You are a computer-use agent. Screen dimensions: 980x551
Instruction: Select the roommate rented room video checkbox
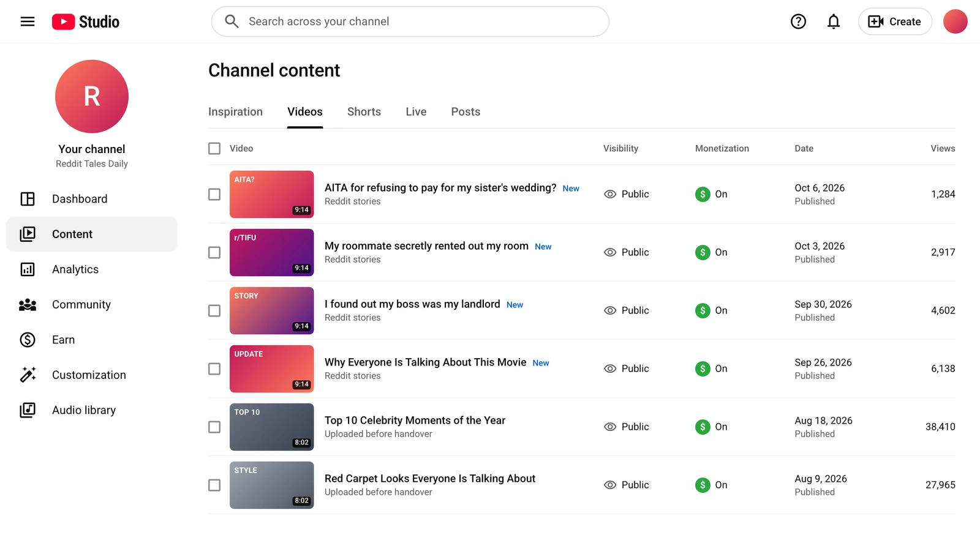click(214, 252)
